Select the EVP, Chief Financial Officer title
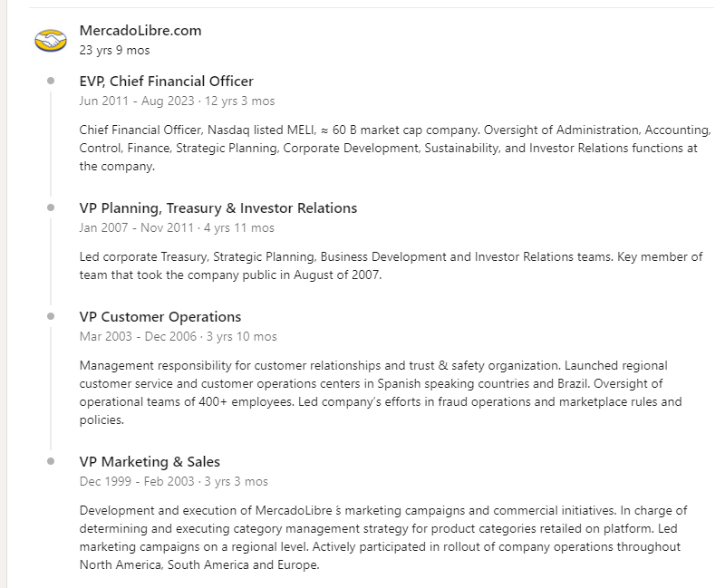The image size is (725, 588). point(167,82)
